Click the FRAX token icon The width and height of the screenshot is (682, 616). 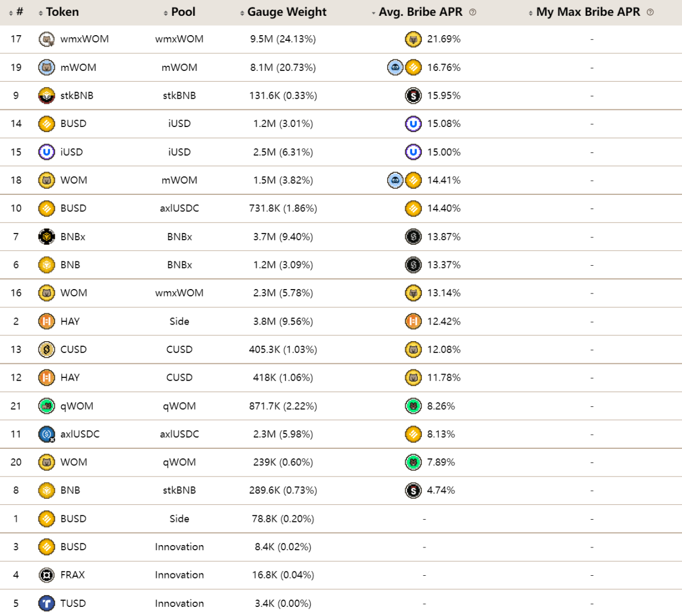click(x=46, y=575)
